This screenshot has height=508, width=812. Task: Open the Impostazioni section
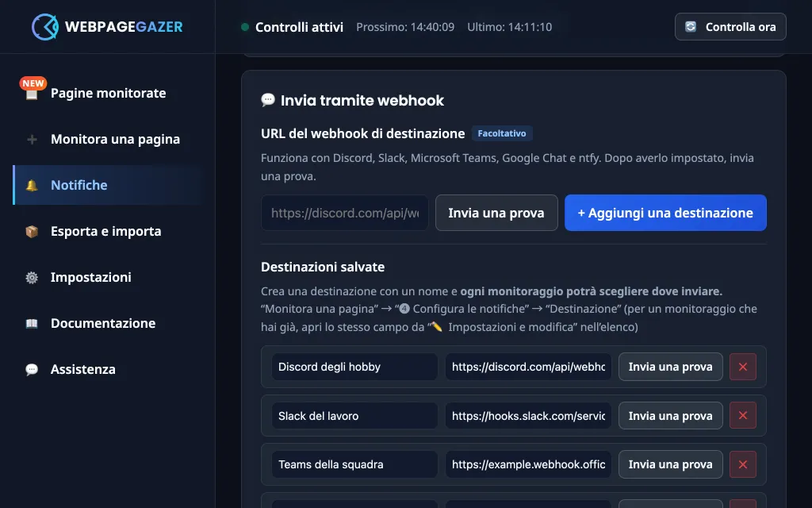click(108, 277)
